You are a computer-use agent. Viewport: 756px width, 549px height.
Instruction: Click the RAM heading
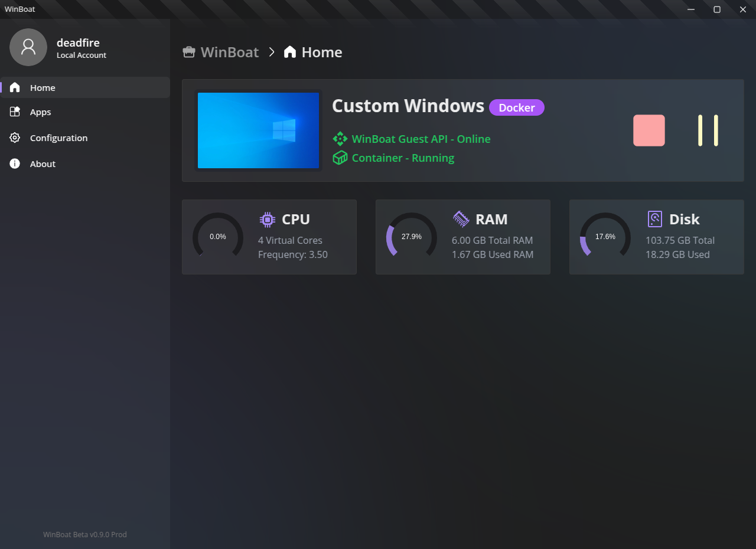[491, 220]
